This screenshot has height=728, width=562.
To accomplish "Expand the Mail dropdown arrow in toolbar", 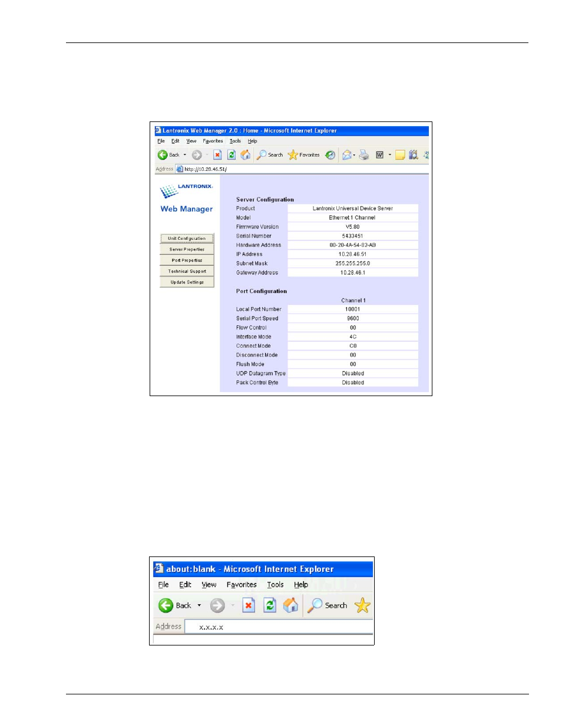I will tap(354, 155).
